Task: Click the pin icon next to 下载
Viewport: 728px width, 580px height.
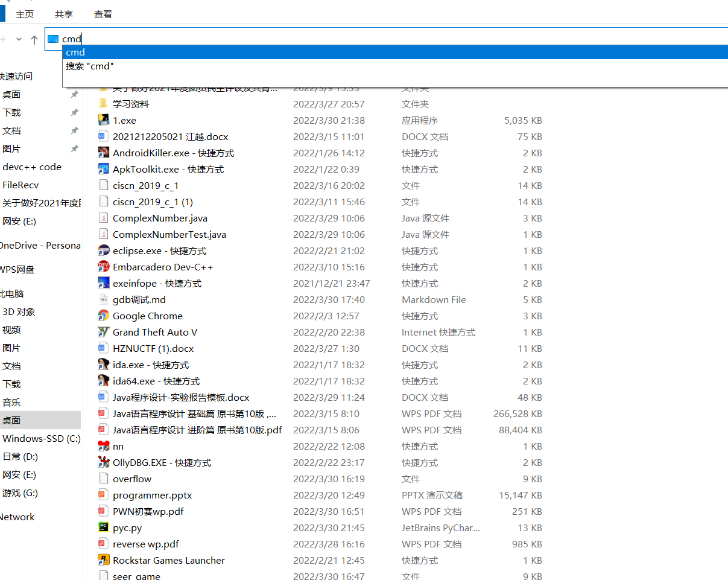Action: point(74,113)
